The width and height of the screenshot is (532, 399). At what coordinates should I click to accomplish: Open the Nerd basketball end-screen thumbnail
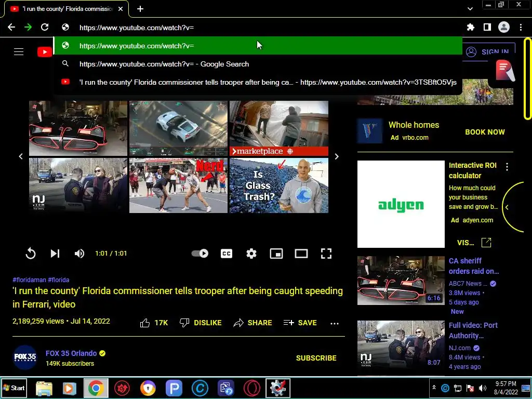179,185
